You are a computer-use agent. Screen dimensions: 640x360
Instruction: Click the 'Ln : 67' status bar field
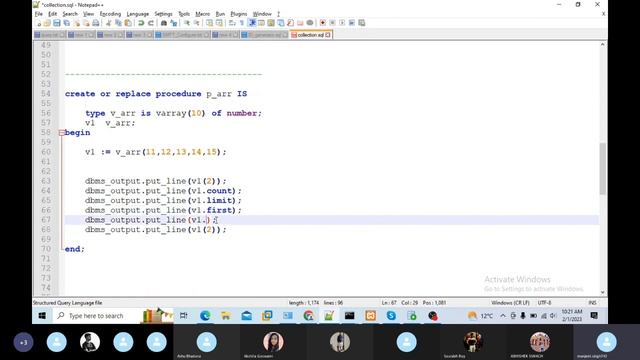389,303
